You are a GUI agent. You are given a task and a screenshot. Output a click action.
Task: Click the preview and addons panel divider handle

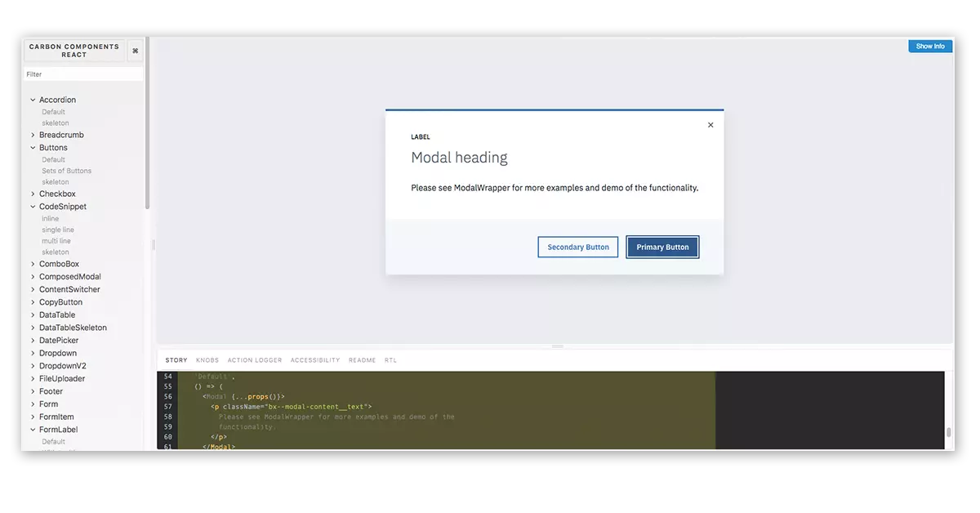[x=558, y=346]
